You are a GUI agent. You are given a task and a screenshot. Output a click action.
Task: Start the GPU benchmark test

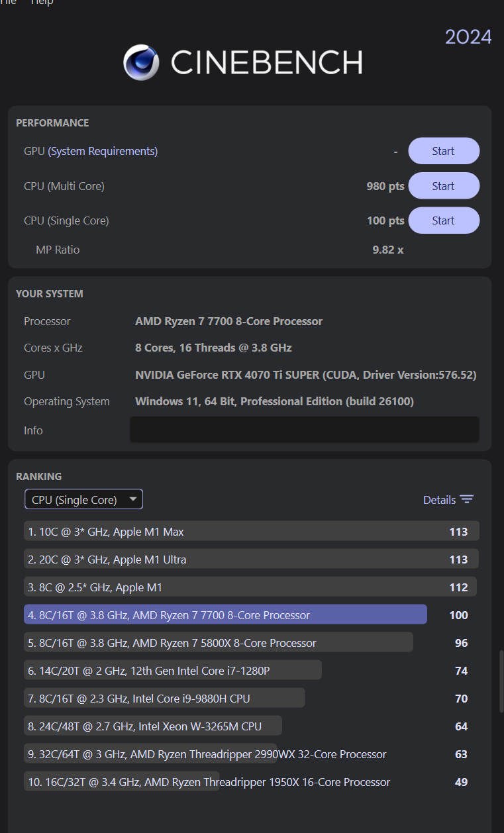coord(444,151)
